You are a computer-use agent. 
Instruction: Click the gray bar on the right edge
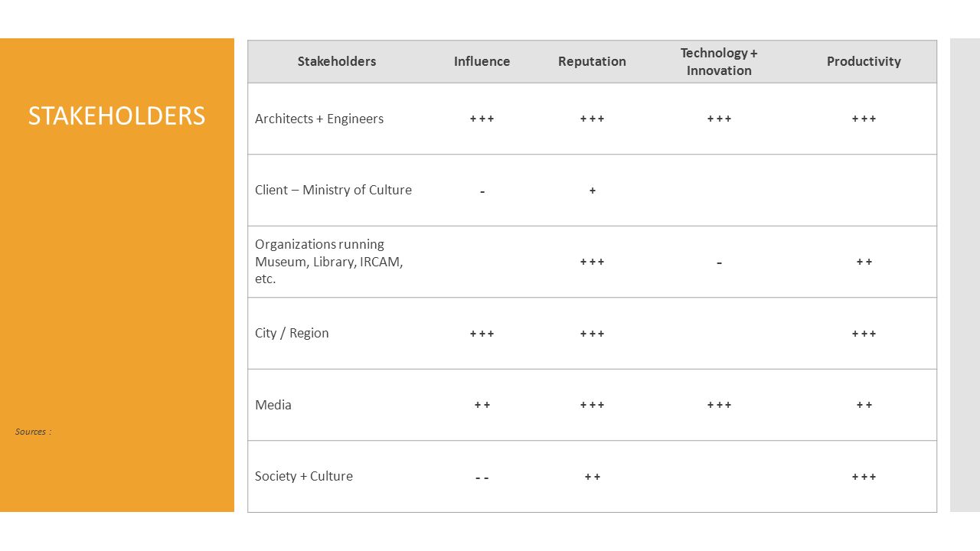[965, 275]
